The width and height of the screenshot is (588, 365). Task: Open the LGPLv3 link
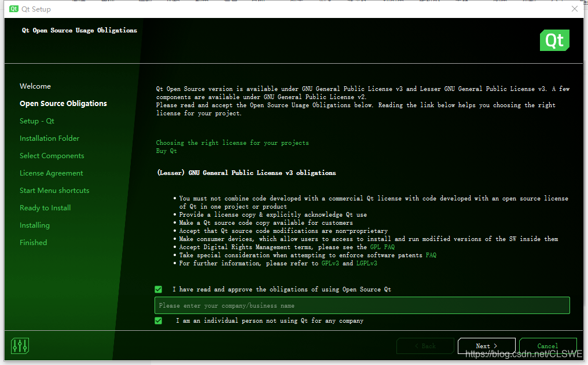(x=366, y=263)
